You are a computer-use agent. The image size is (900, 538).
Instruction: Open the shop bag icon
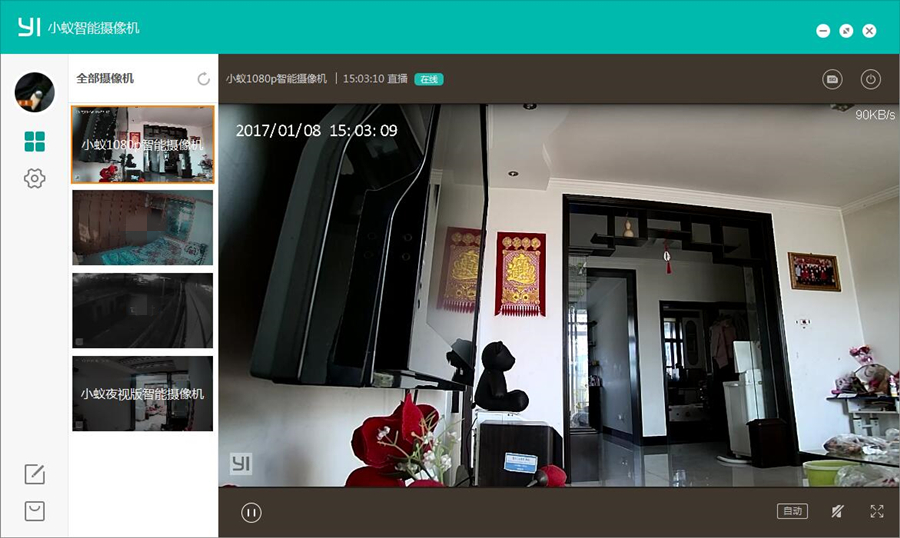tap(34, 511)
